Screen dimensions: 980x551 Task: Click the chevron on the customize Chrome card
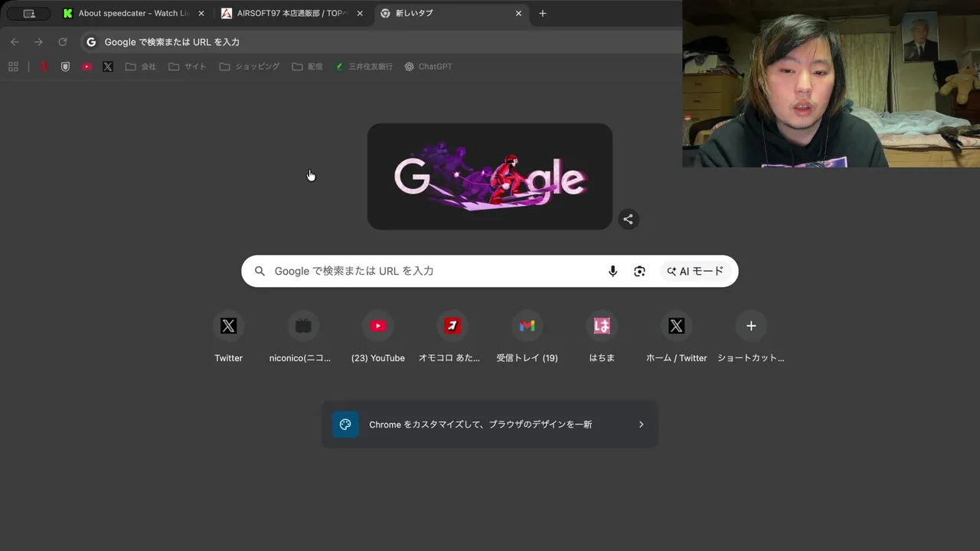pyautogui.click(x=641, y=425)
